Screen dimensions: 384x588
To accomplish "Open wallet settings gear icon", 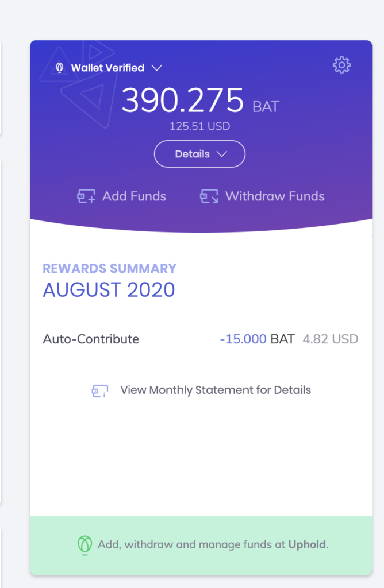I will click(x=341, y=65).
